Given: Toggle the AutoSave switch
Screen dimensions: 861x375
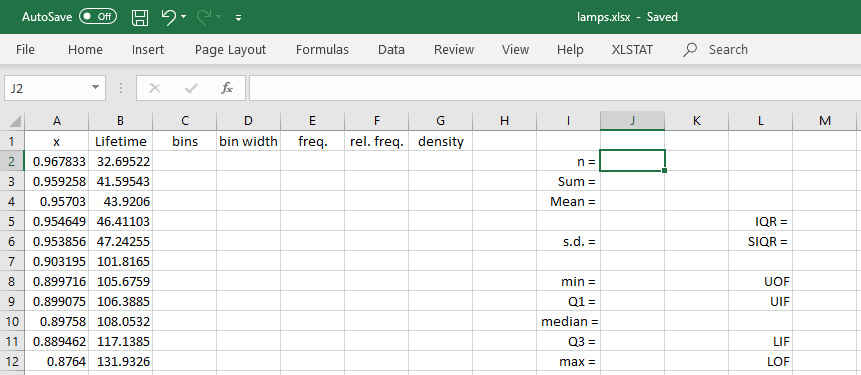Looking at the screenshot, I should [x=98, y=17].
